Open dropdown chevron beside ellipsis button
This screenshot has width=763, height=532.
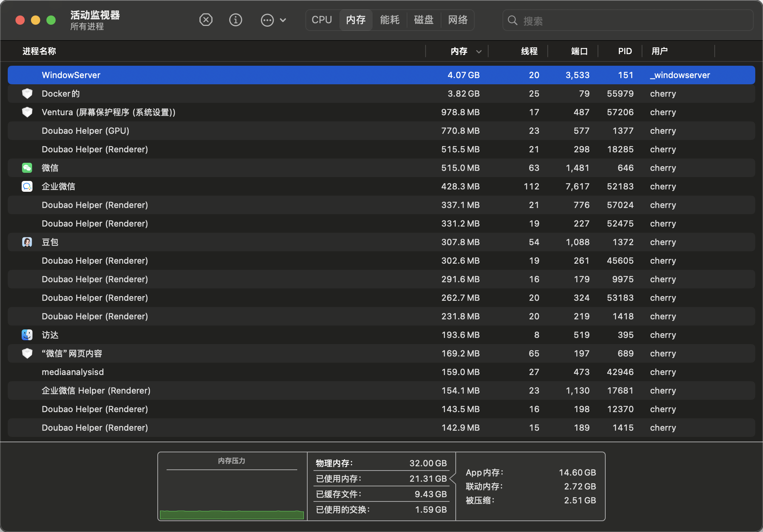[283, 20]
